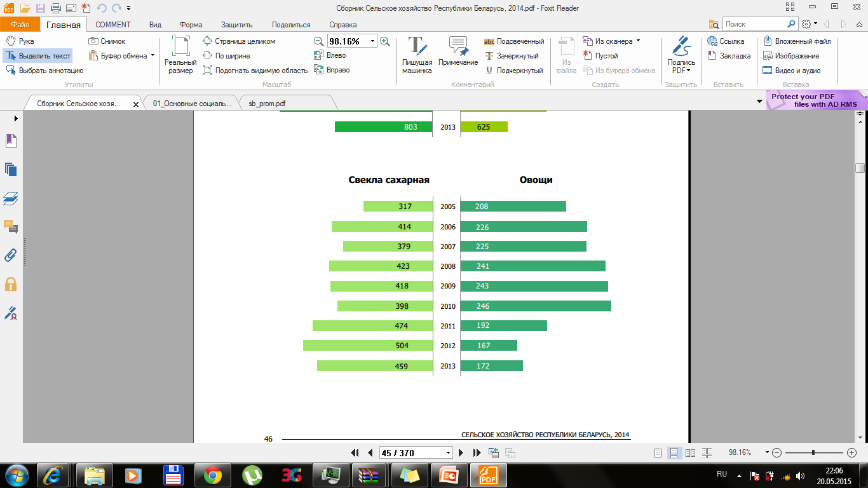Take a Снимок snapshot
868x488 pixels.
(x=107, y=41)
